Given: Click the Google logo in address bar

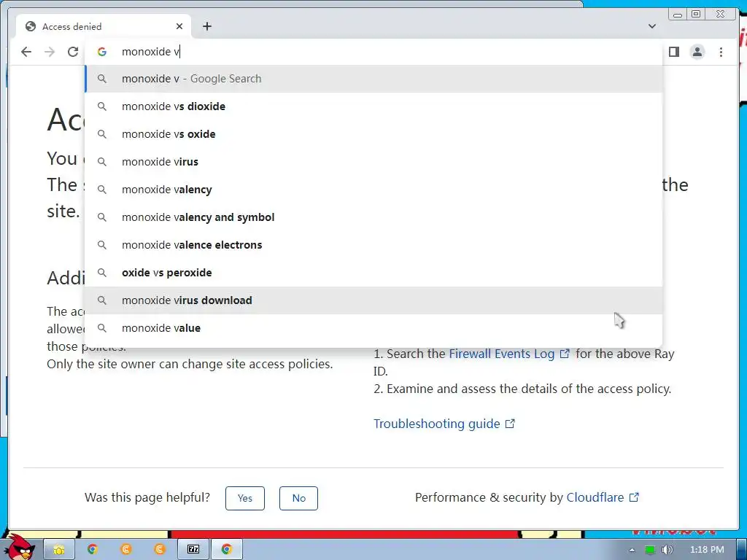Looking at the screenshot, I should click(102, 52).
